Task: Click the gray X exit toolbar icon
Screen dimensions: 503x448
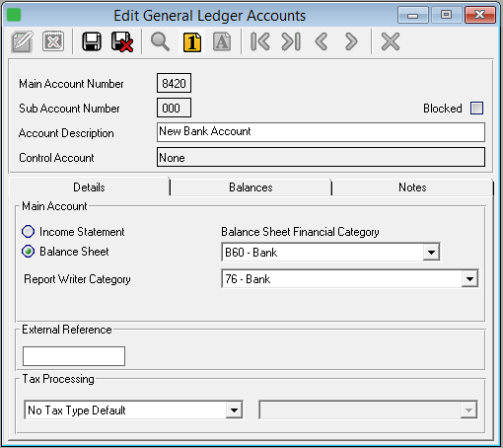Action: (x=391, y=41)
